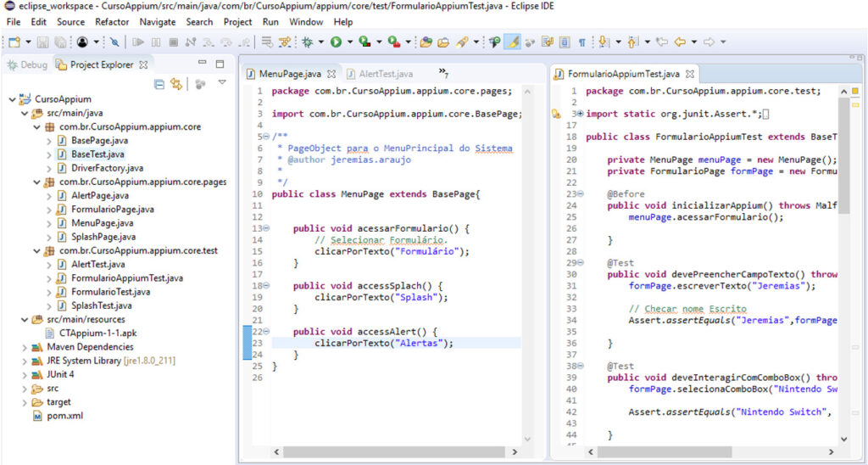Screen dimensions: 868x465
Task: Show the hidden editor tabs list
Action: (443, 72)
